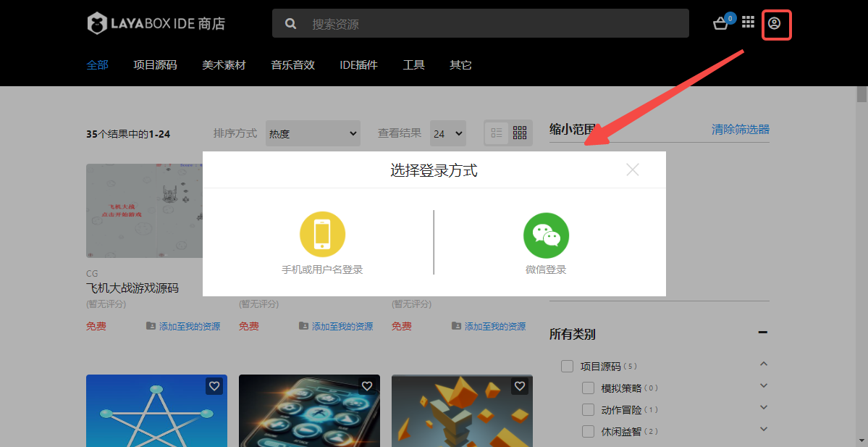
Task: Favorite the star puzzle thumbnail heart
Action: click(x=214, y=386)
